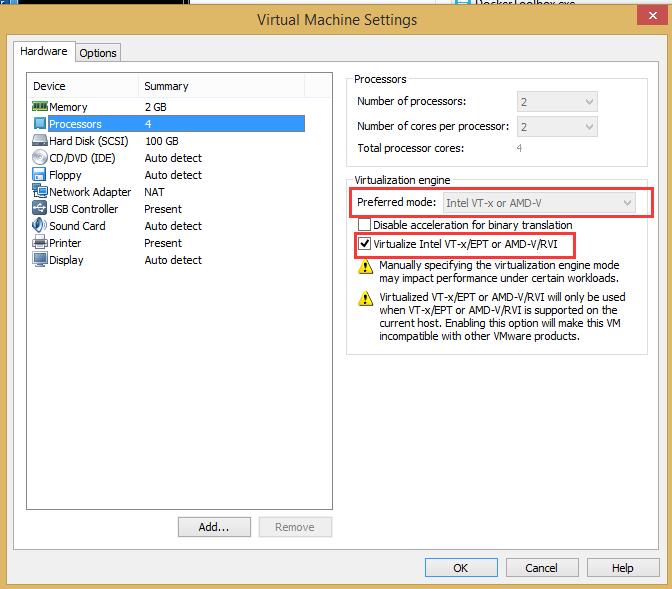Image resolution: width=672 pixels, height=589 pixels.
Task: Open Number of cores per processor dropdown
Action: (x=557, y=127)
